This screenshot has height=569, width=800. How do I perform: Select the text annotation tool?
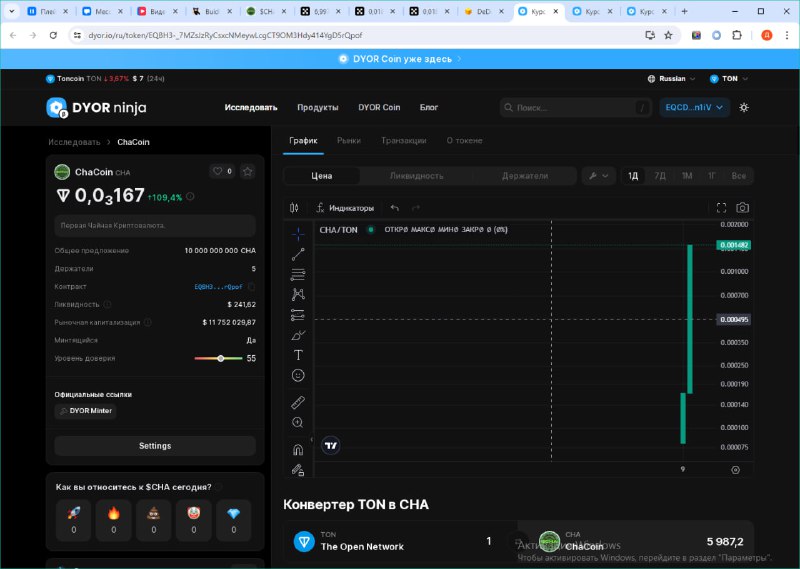pyautogui.click(x=298, y=355)
